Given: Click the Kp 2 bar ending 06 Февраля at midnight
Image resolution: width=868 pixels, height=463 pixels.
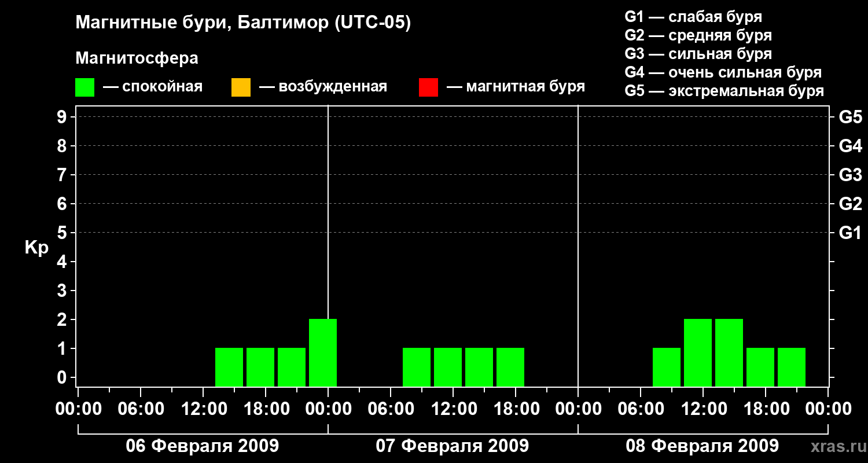Looking at the screenshot, I should coord(323,352).
